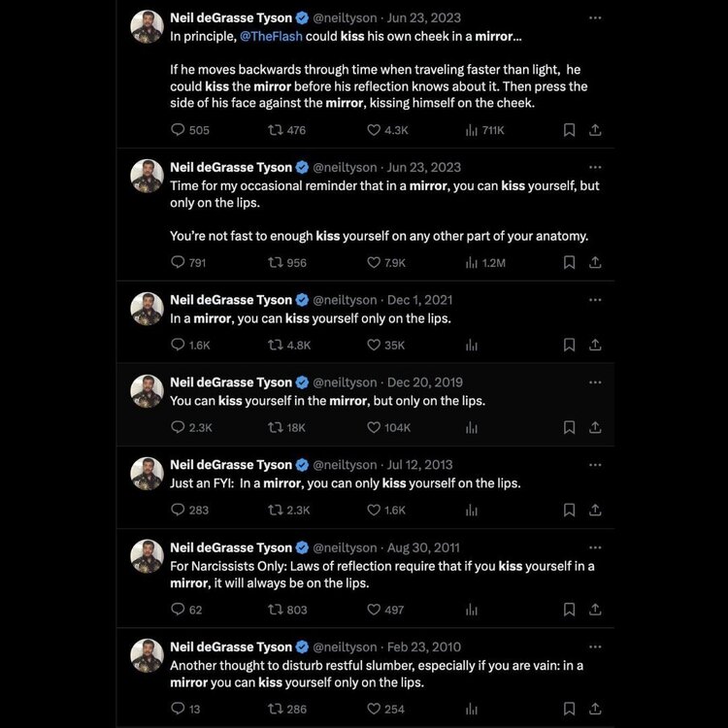Share the Aug 30, 2011 tweet
728x728 pixels.
(596, 610)
